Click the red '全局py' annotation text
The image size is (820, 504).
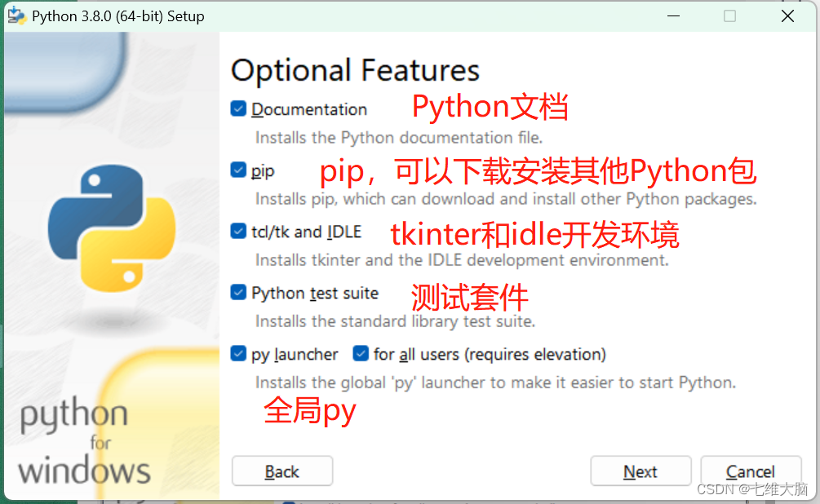click(310, 412)
